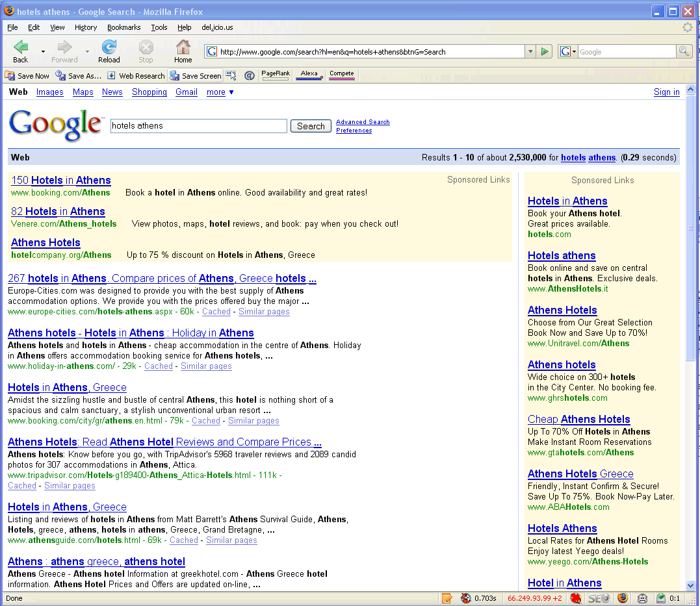Open Advanced Search link
The height and width of the screenshot is (606, 700).
click(363, 122)
